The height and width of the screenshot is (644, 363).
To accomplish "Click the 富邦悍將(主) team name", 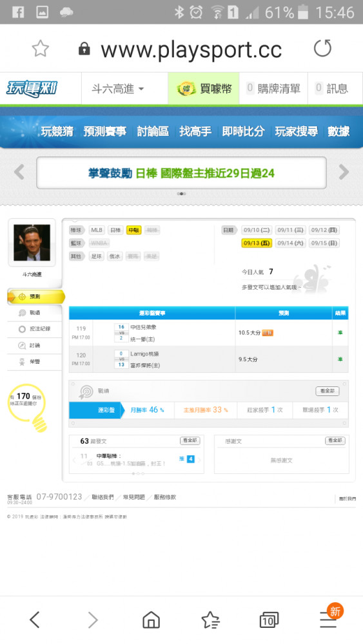I will (145, 365).
